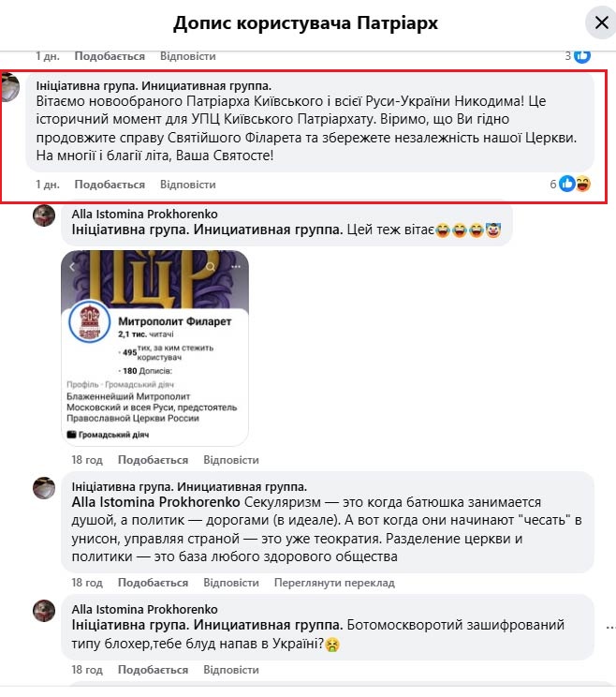The width and height of the screenshot is (616, 697).
Task: Open Alla Istomina Prokhorenko's avatar on the first reply
Action: [44, 215]
